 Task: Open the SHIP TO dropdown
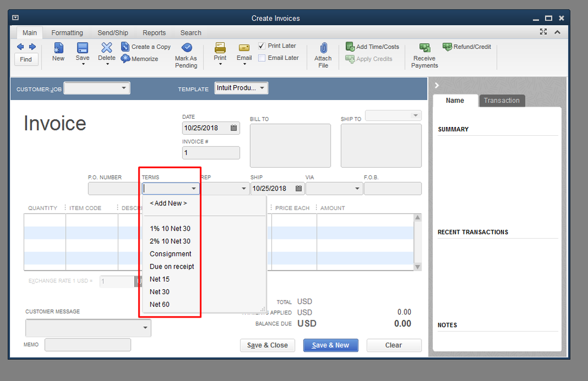tap(416, 115)
